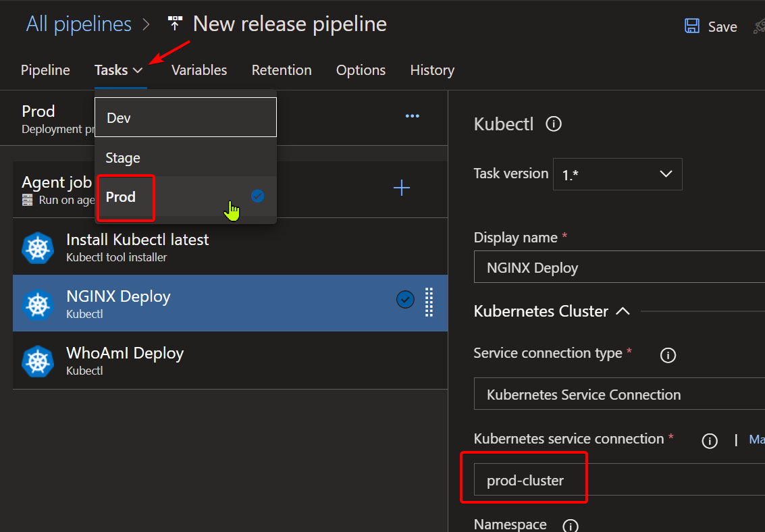Click the Display name input field
Image resolution: width=765 pixels, height=532 pixels.
pyautogui.click(x=618, y=267)
